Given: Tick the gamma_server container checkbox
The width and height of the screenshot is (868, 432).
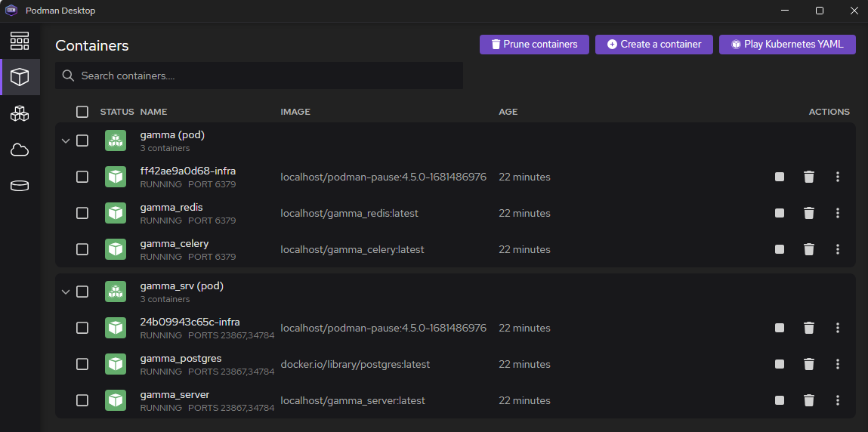Looking at the screenshot, I should [x=82, y=400].
